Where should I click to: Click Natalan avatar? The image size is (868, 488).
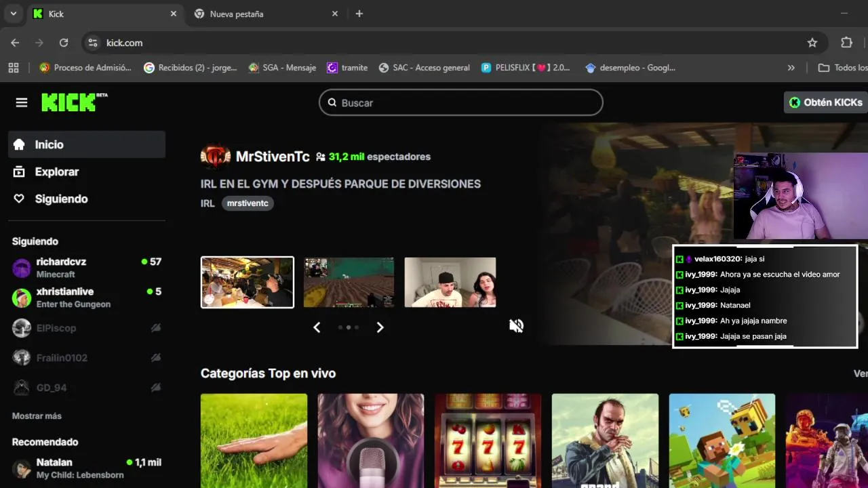[22, 468]
